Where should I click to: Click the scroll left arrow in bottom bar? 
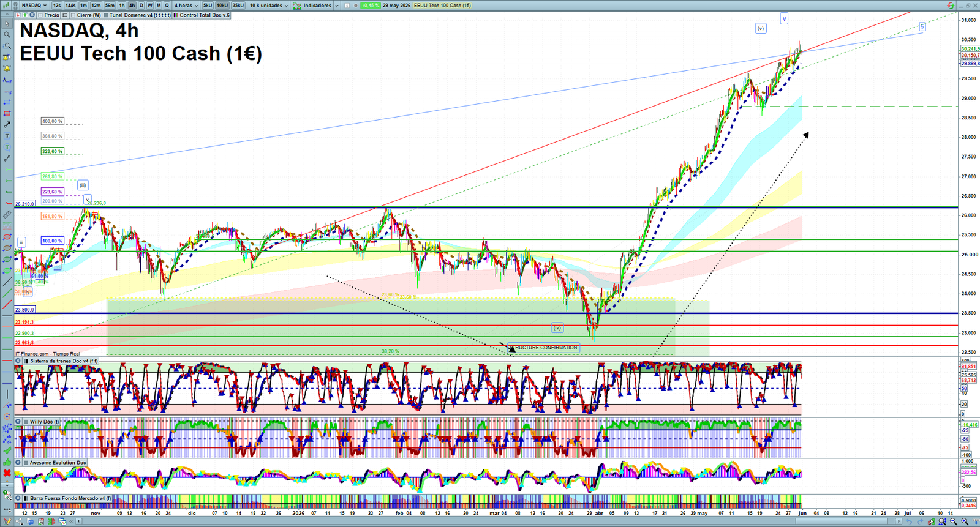click(x=78, y=521)
